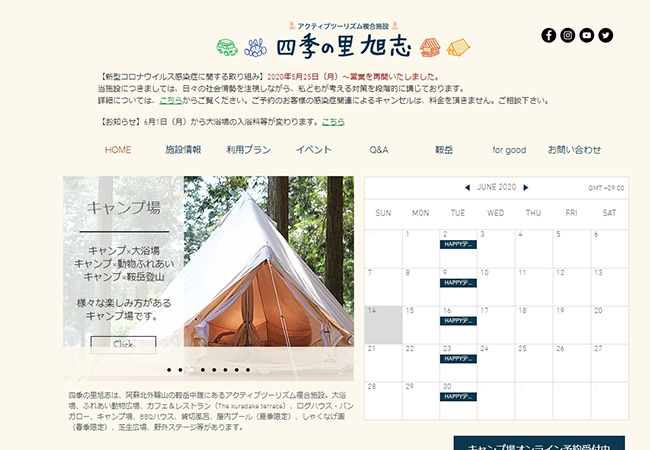Click the blue paw print logo icon
Image resolution: width=650 pixels, height=450 pixels.
coord(254,47)
